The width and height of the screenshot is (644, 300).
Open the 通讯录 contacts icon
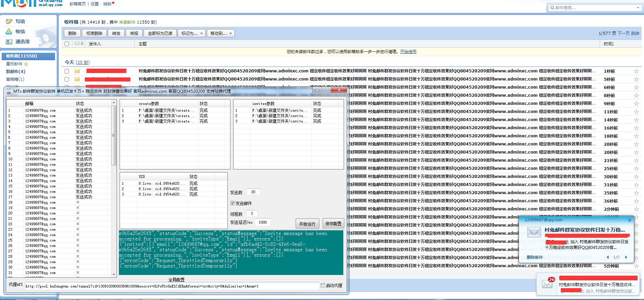9,42
